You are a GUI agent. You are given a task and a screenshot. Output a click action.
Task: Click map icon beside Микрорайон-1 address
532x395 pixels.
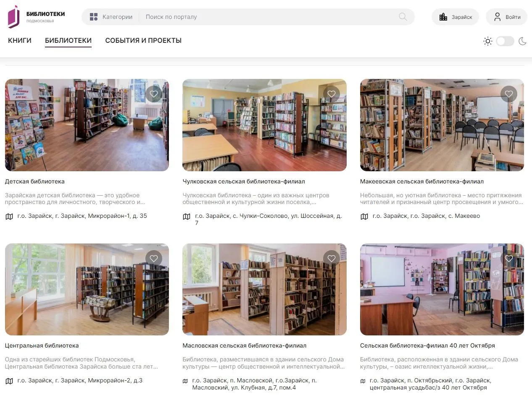point(9,217)
